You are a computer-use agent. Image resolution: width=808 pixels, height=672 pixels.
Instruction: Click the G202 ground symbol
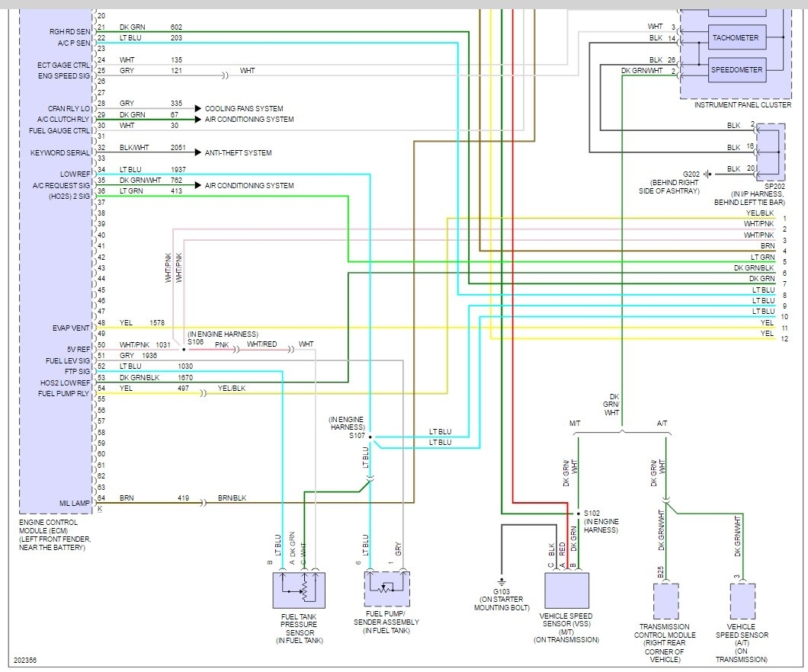point(707,174)
